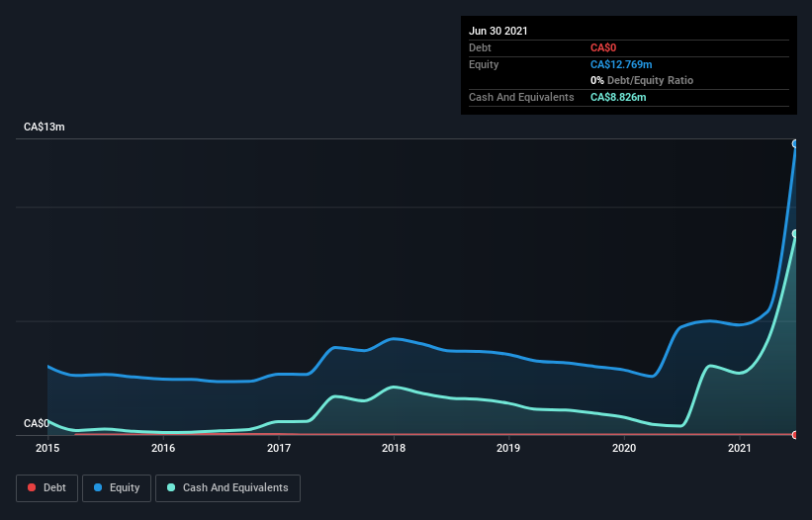Click the 2016 x-axis label
812x520 pixels.
click(163, 448)
